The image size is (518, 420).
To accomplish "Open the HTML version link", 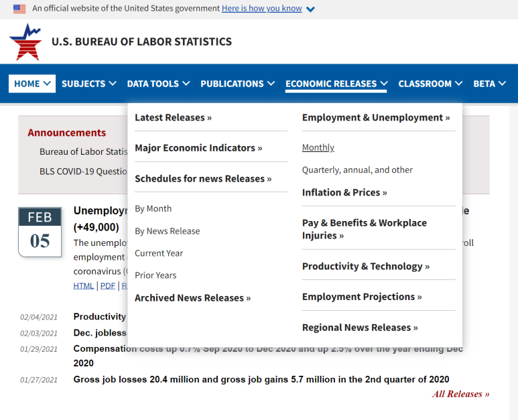I will pyautogui.click(x=84, y=286).
